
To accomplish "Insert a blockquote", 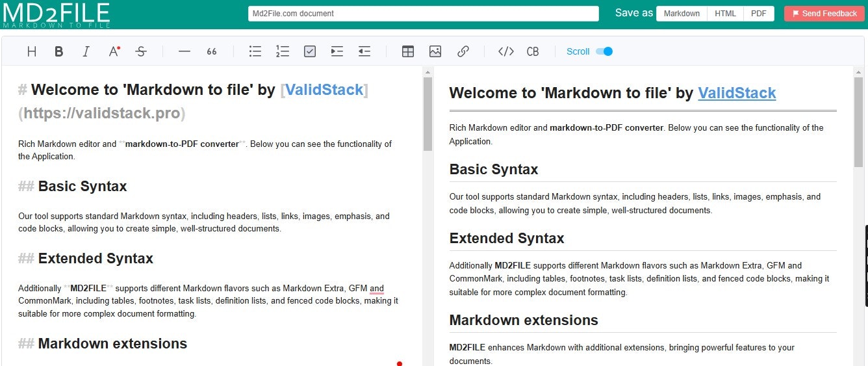I will [x=212, y=51].
